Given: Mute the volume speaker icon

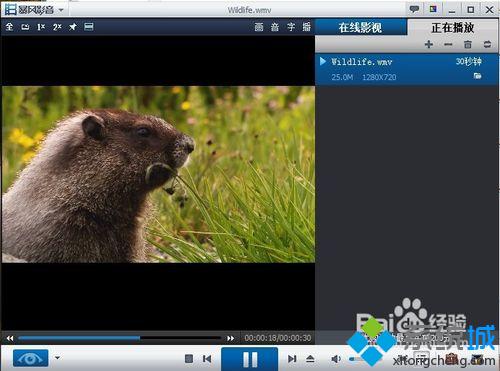Looking at the screenshot, I should pos(336,359).
